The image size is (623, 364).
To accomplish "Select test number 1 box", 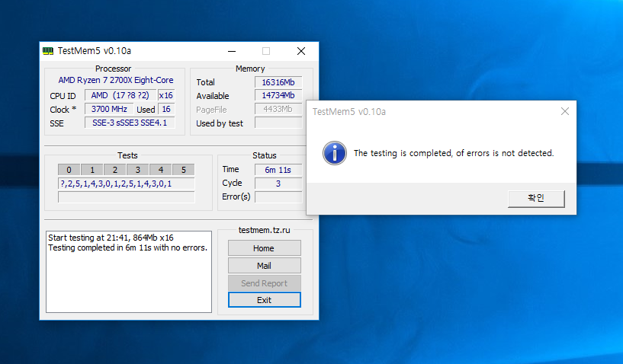I will pyautogui.click(x=92, y=170).
